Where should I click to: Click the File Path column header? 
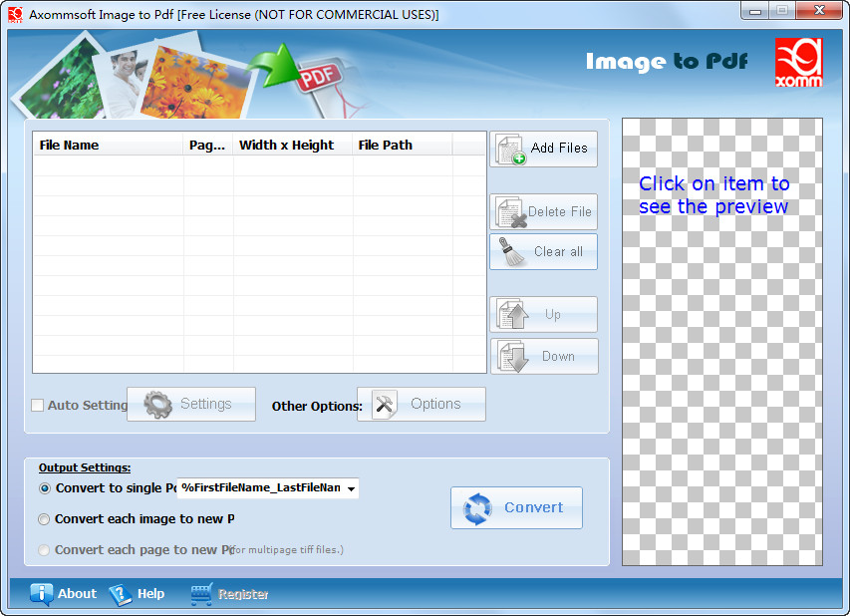tap(402, 145)
